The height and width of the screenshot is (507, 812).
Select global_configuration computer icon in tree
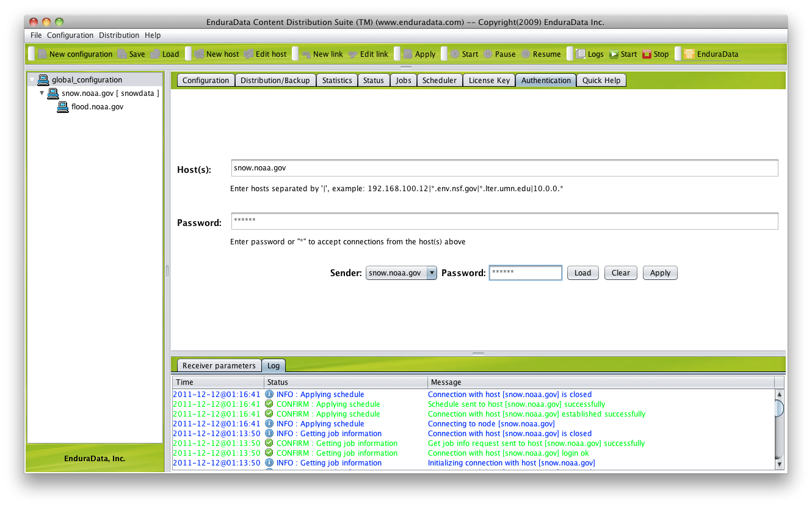click(x=43, y=79)
